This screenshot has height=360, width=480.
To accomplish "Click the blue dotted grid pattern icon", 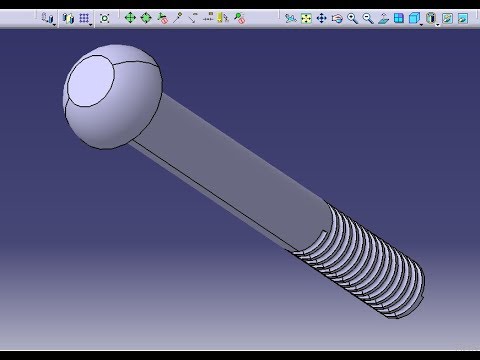I will point(84,18).
